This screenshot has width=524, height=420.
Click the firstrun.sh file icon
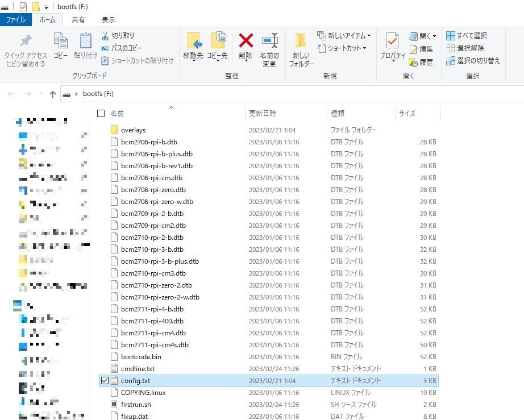114,405
